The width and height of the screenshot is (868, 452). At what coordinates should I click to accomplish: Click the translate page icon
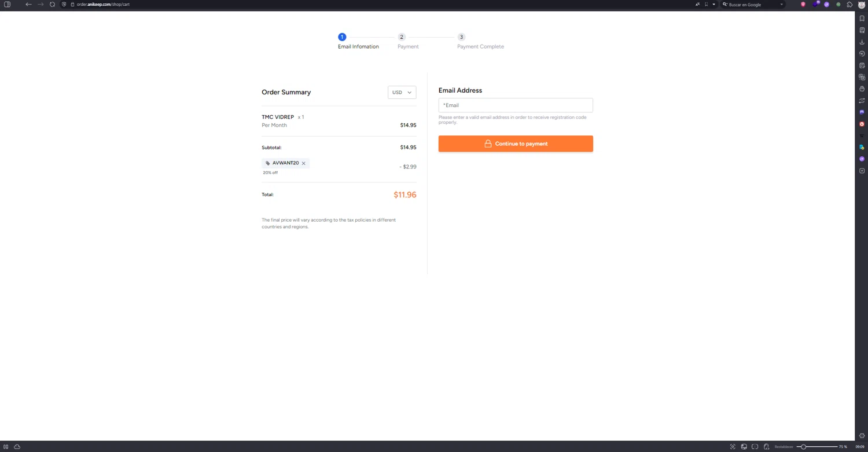697,4
